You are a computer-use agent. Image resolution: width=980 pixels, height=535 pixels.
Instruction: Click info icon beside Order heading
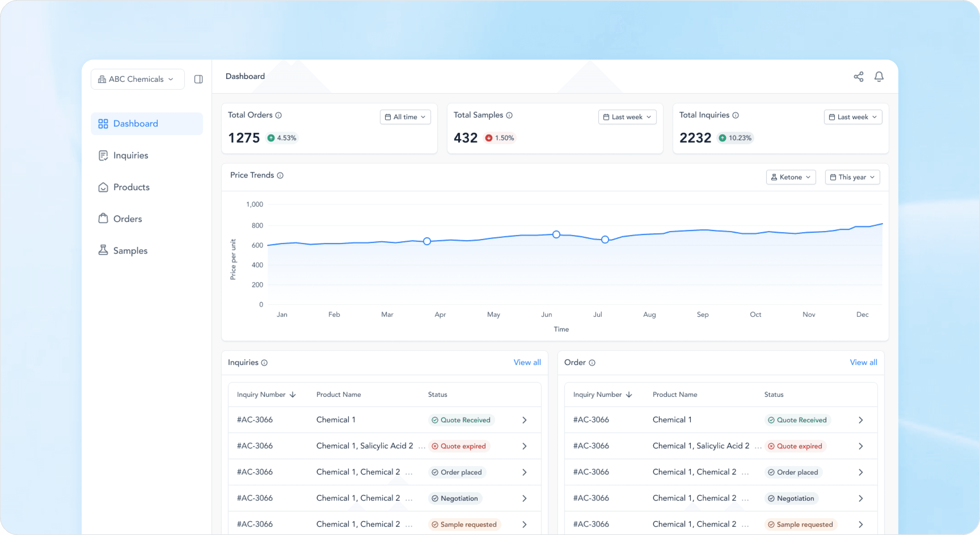click(592, 363)
